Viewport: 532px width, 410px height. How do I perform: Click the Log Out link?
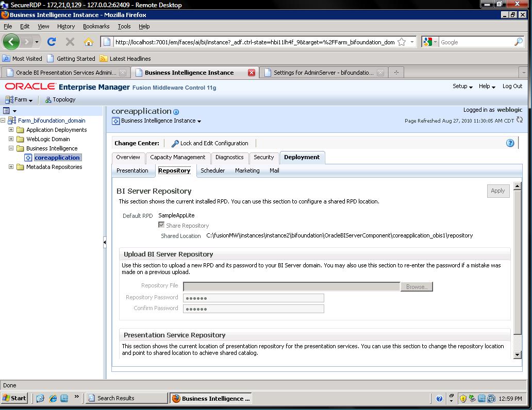(x=512, y=86)
